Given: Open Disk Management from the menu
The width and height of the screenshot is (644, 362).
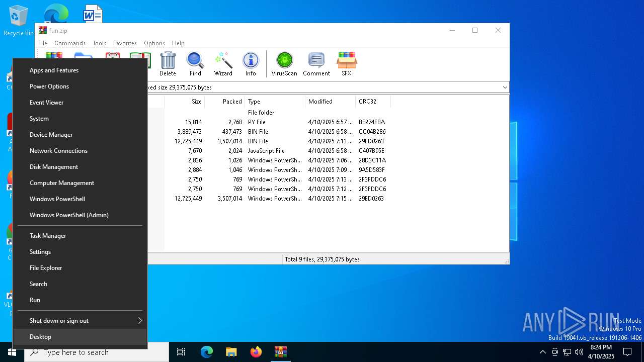Looking at the screenshot, I should click(80, 167).
